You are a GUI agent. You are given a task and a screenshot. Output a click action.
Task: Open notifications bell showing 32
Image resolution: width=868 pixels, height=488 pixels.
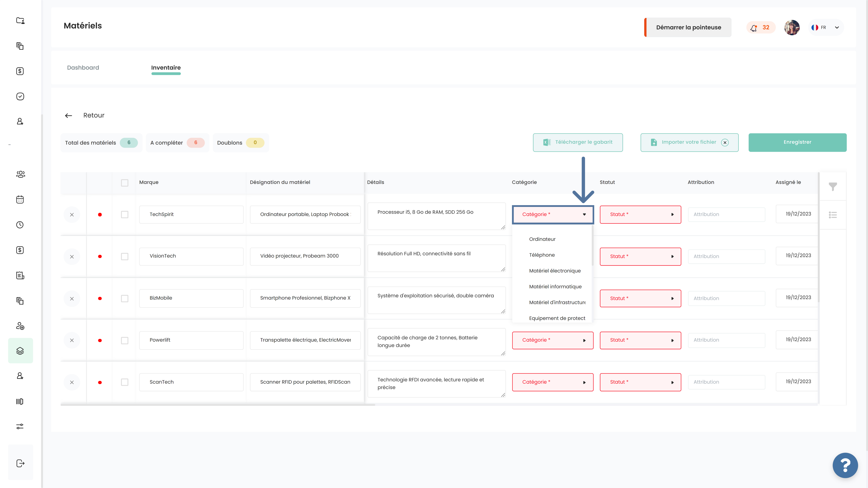761,27
